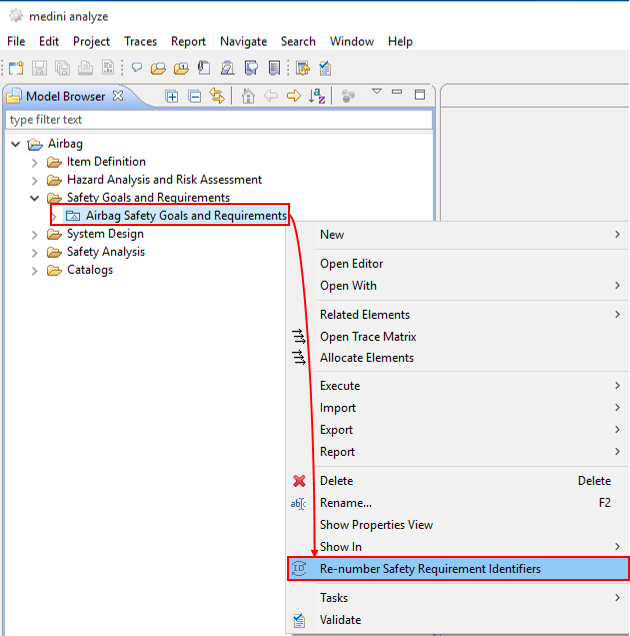Click the stamp document toolbar icon
The height and width of the screenshot is (636, 630).
click(228, 68)
